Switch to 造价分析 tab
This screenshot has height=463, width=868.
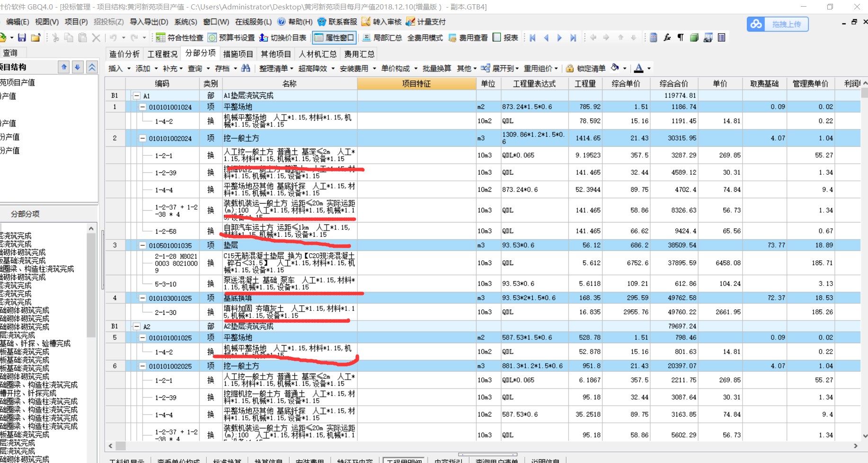pos(124,54)
